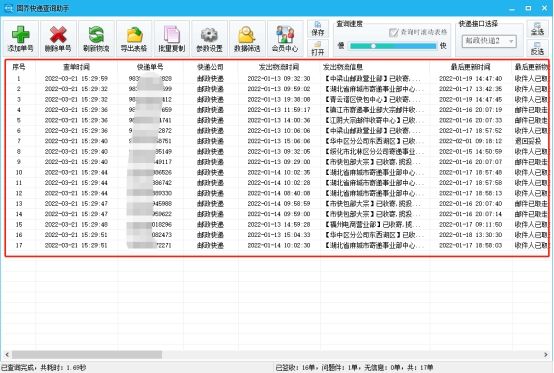Sort by the 查单时间 column header
Image resolution: width=554 pixels, height=373 pixels.
(76, 67)
